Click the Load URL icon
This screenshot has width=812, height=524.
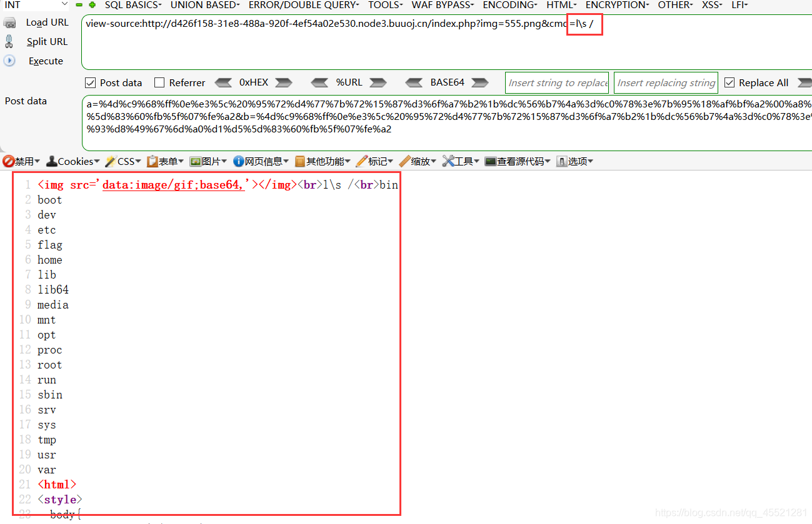click(9, 23)
